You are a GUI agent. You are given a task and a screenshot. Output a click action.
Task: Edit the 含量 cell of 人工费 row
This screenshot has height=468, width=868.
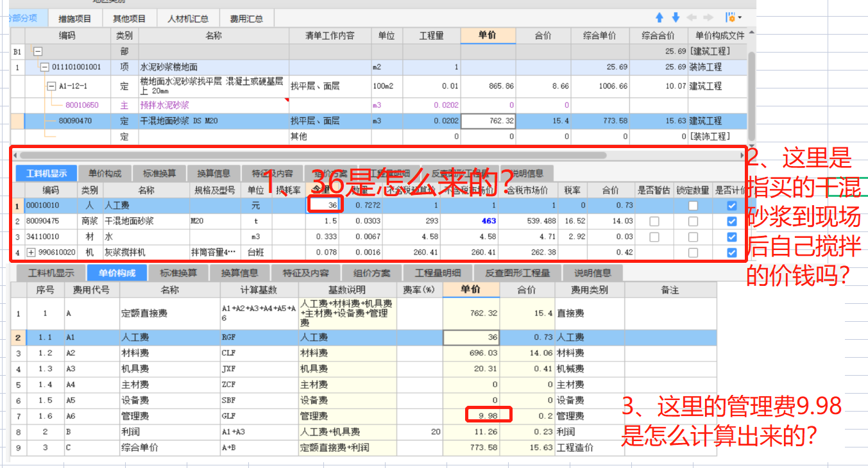pos(323,206)
